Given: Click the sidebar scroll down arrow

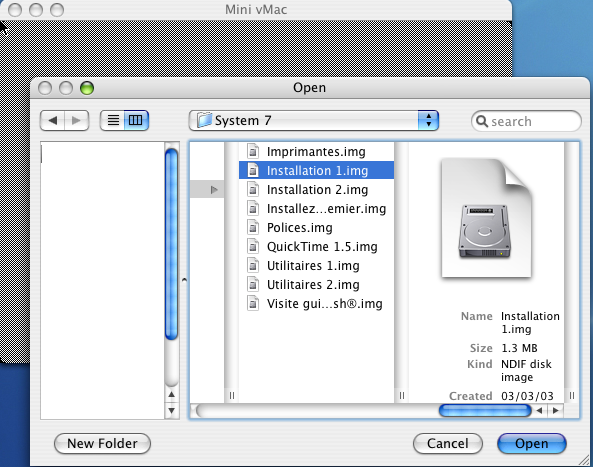Looking at the screenshot, I should point(171,410).
